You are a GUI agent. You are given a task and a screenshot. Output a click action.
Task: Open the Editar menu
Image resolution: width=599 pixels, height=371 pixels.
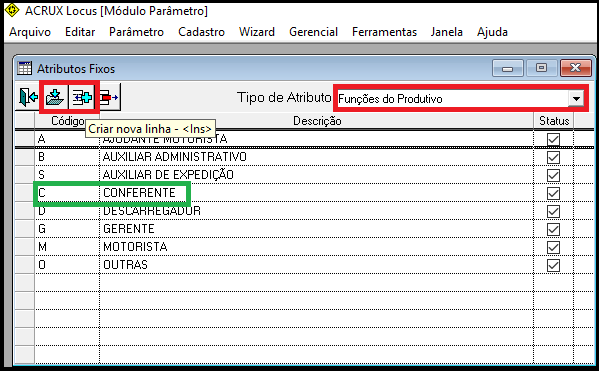(80, 32)
